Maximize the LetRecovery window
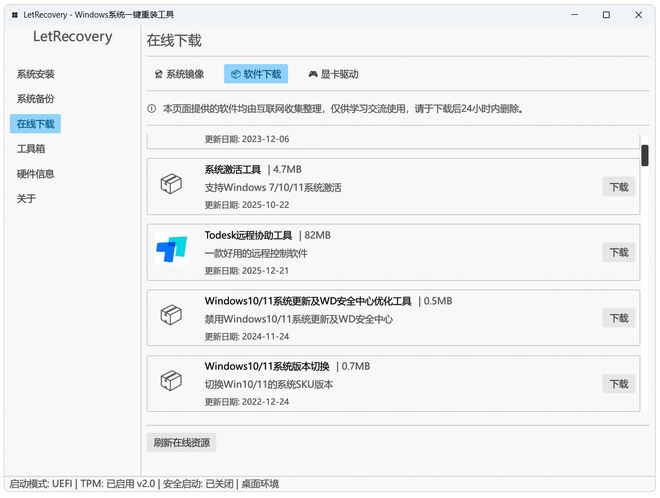The image size is (660, 498). (x=606, y=15)
